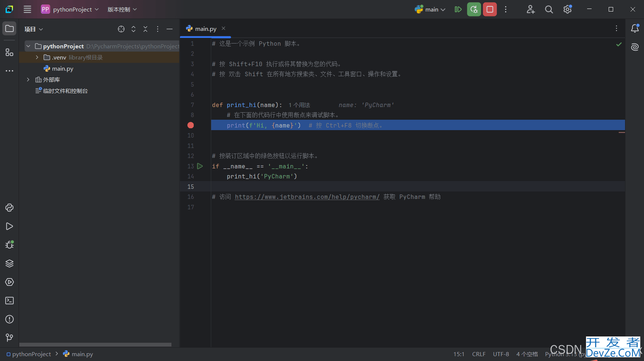Select opened file crosshair icon in project panel
The image size is (644, 361).
pos(121,29)
